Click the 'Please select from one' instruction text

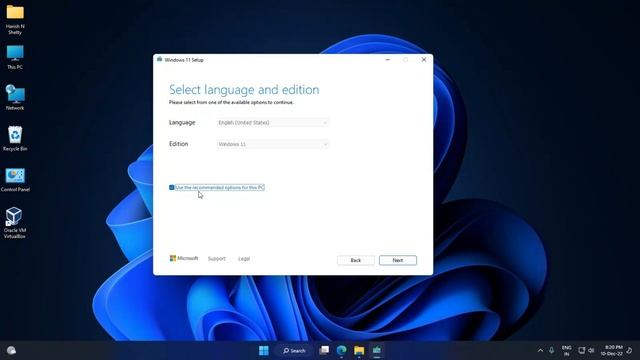coord(231,102)
